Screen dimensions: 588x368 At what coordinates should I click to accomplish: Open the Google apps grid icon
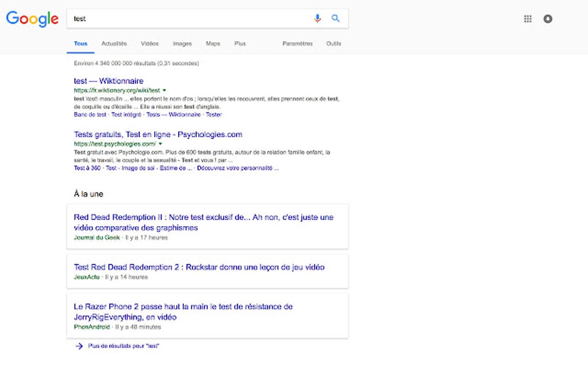coord(527,19)
